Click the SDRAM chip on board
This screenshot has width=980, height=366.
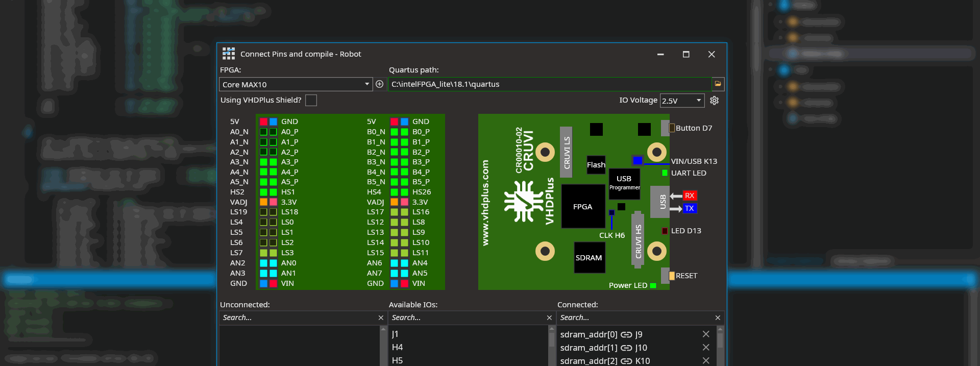[589, 258]
